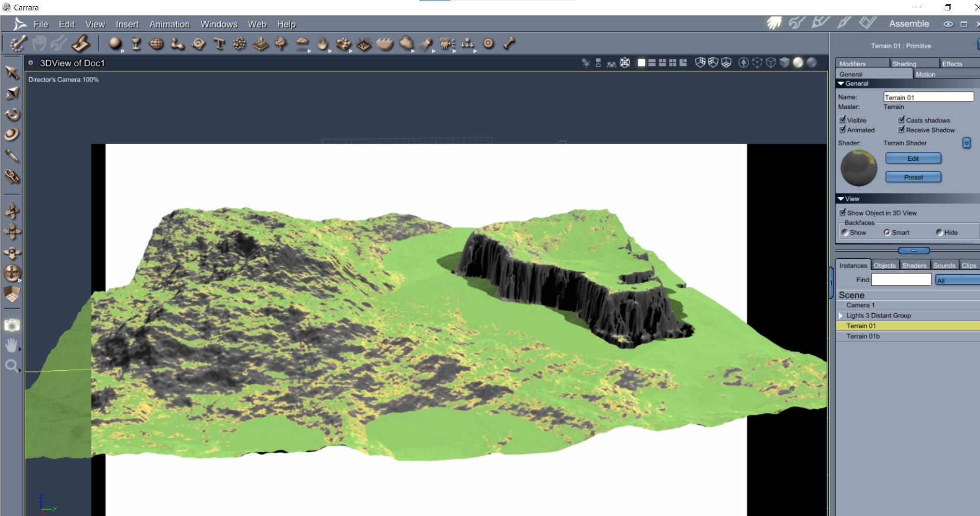This screenshot has width=980, height=516.
Task: Toggle the Visible checkbox
Action: 843,120
